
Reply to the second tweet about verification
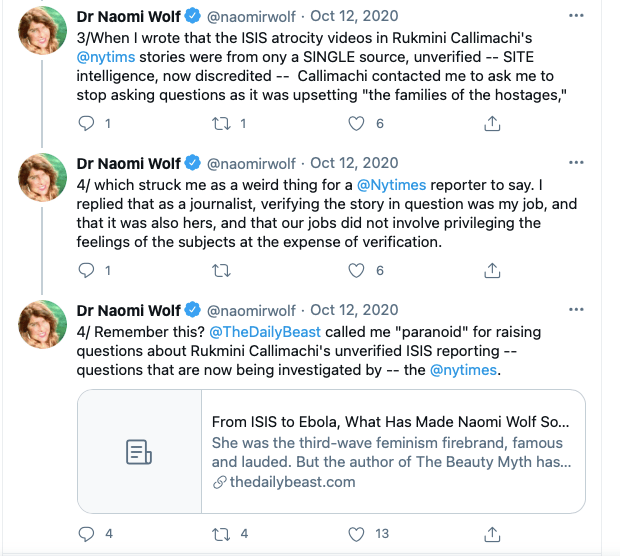click(87, 270)
